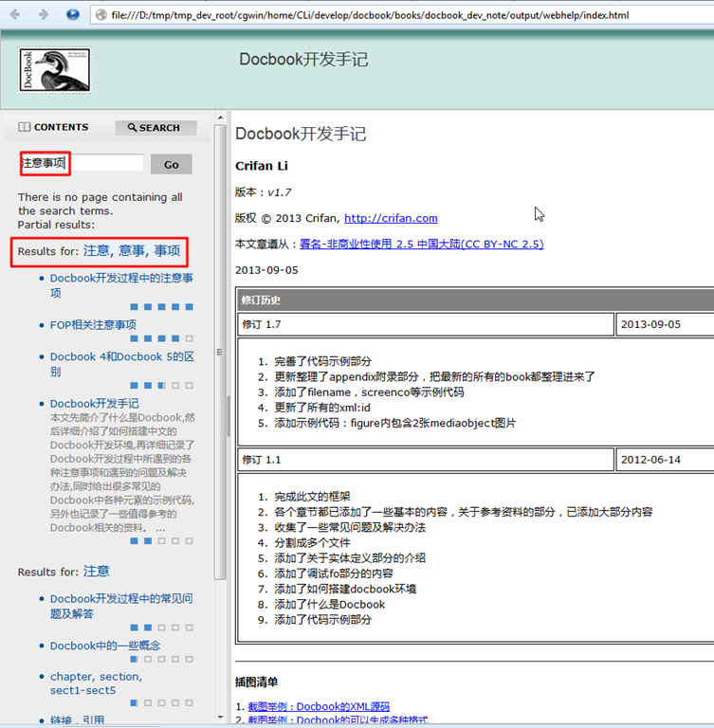714x728 pixels.
Task: Open figure link 截图举例：Docbook的XML源码
Action: (319, 706)
